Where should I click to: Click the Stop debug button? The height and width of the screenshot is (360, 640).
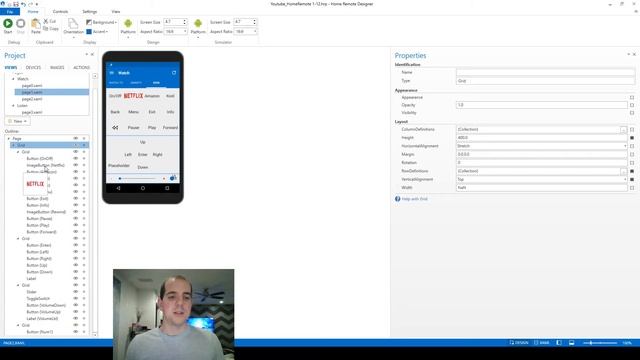(20, 24)
